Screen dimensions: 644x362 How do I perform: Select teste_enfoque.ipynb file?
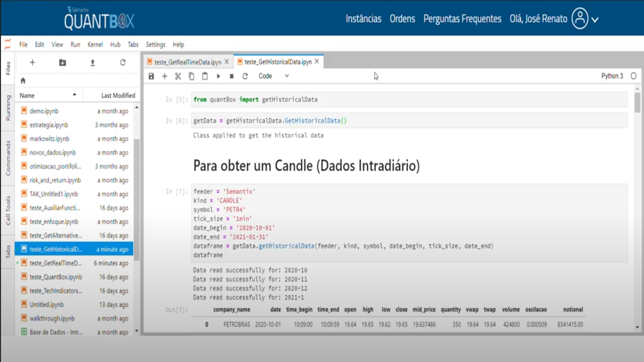point(74,222)
